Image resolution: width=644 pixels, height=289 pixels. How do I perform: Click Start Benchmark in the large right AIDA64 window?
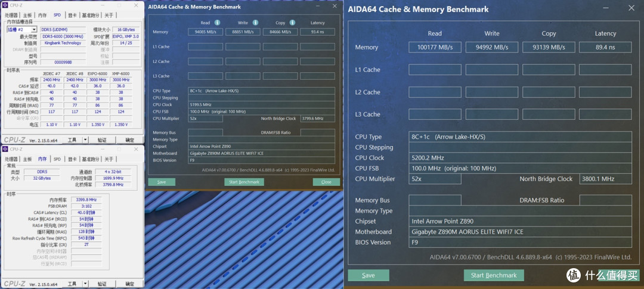click(494, 275)
